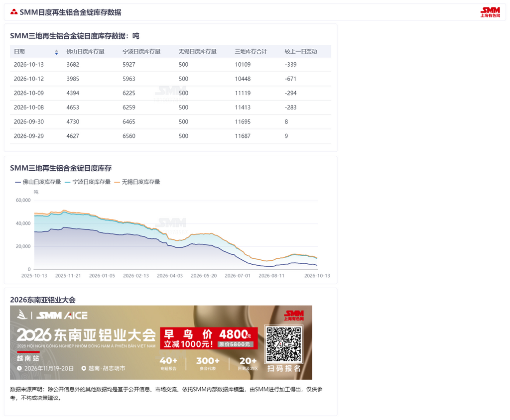Click the Ningbo value 6560

[x=129, y=136]
